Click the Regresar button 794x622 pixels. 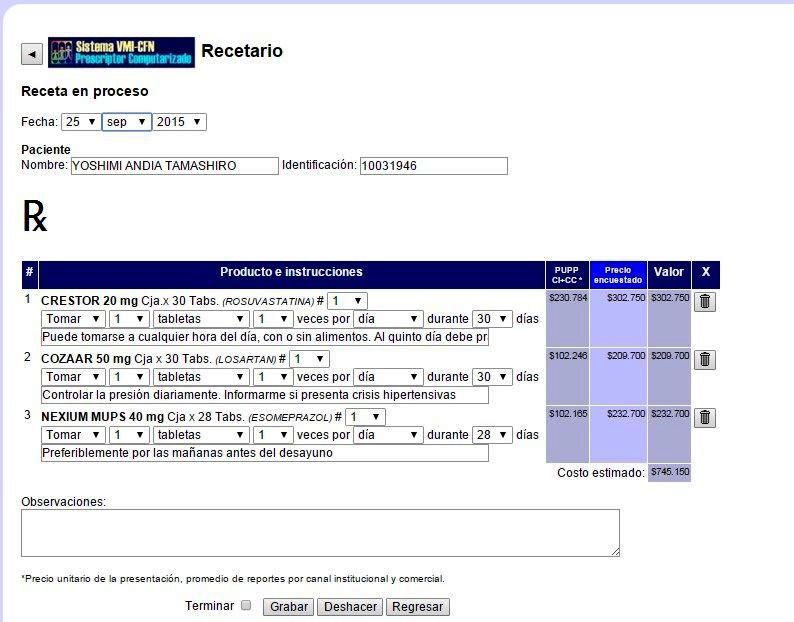[418, 607]
